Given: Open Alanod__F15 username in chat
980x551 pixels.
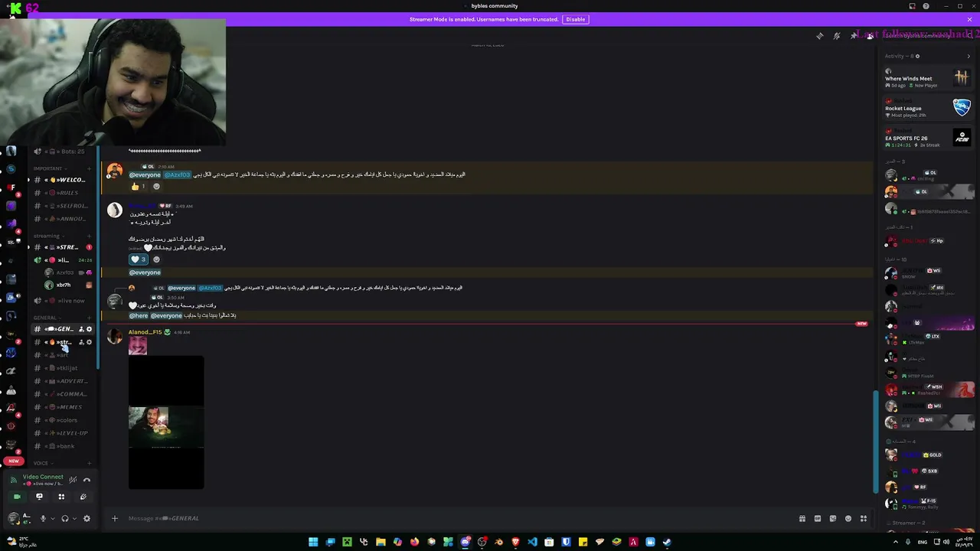Looking at the screenshot, I should 145,332.
